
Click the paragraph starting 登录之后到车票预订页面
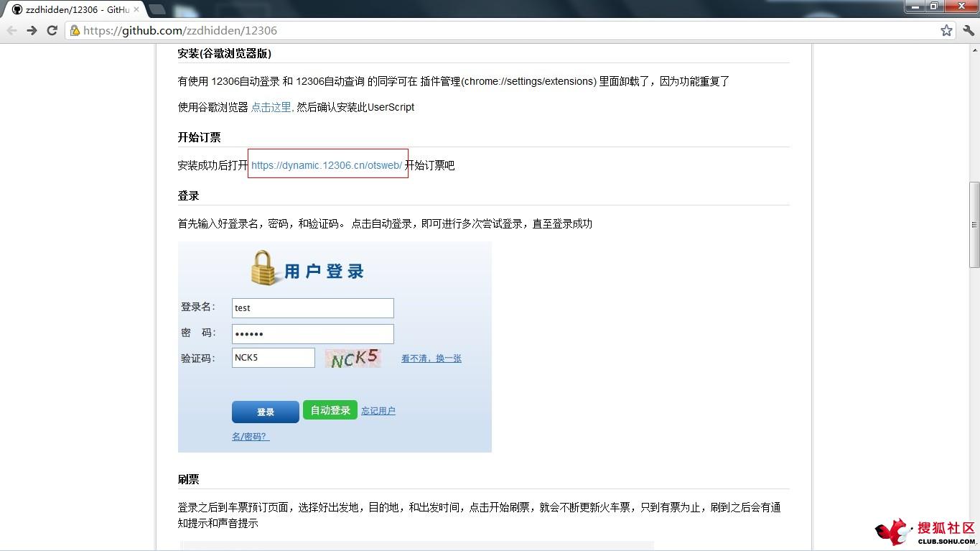click(480, 515)
